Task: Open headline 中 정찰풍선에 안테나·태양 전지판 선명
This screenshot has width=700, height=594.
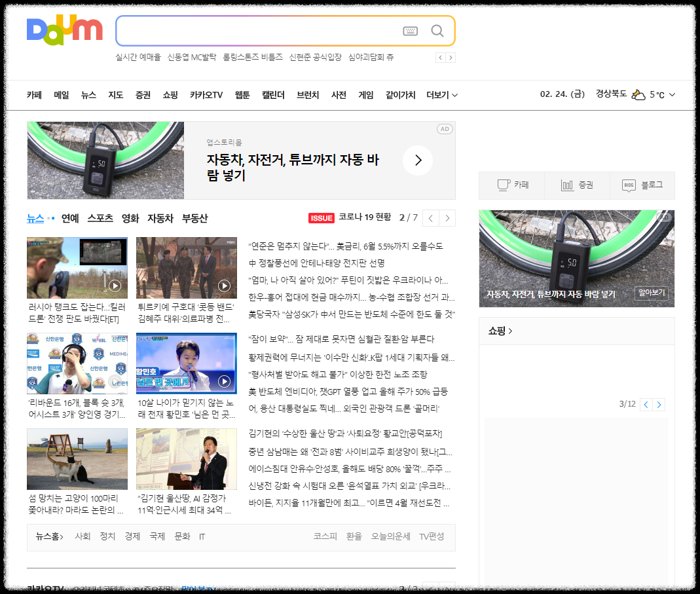Action: click(x=316, y=263)
